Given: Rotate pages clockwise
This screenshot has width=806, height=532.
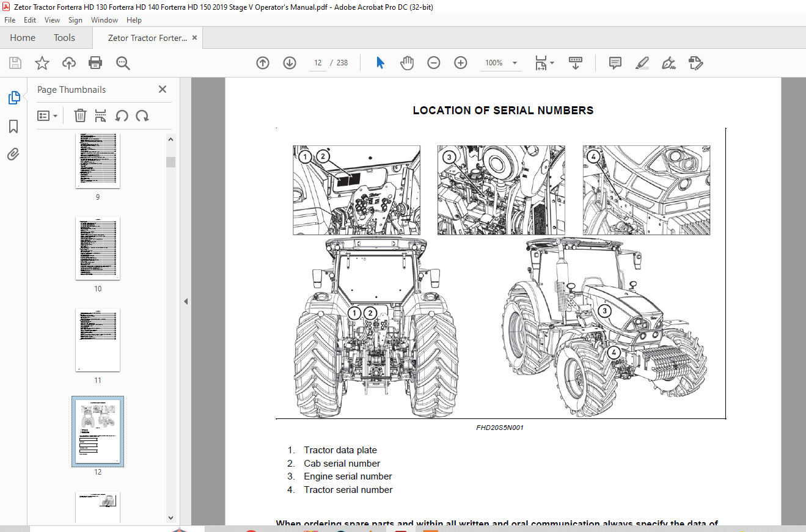Looking at the screenshot, I should coord(142,115).
